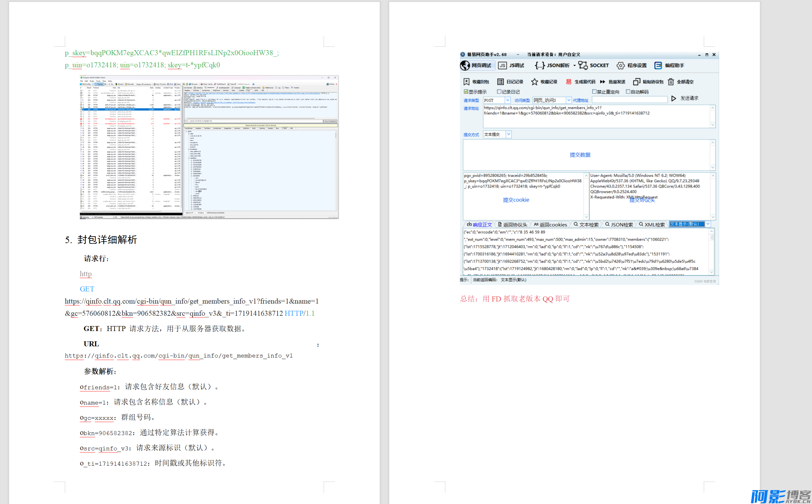Open the 日记记录 list icon
Viewport: 812px width, 504px height.
tap(500, 82)
